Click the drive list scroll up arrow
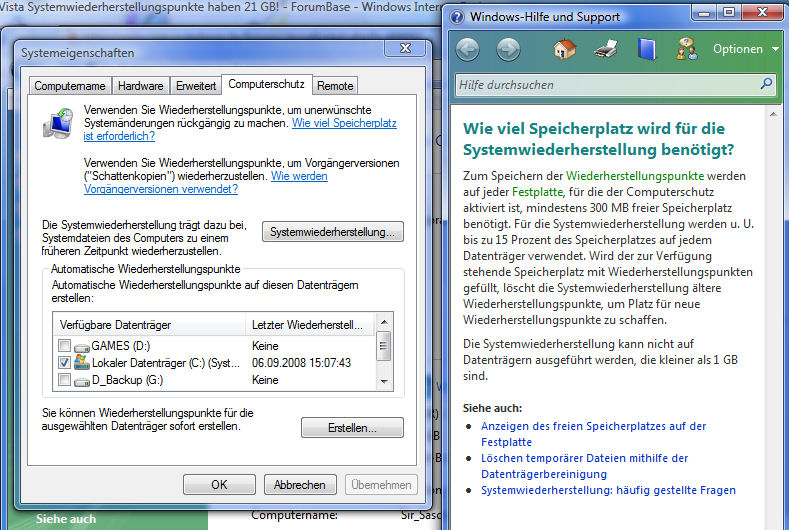This screenshot has width=789, height=530. coord(384,322)
